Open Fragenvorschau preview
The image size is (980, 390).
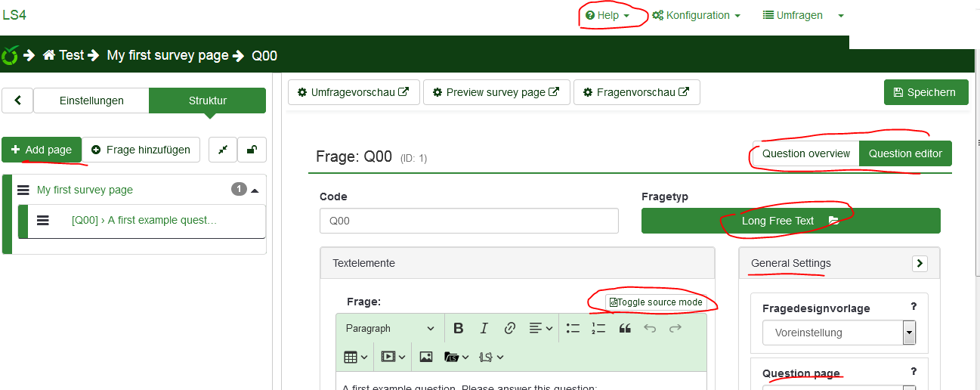(x=636, y=92)
